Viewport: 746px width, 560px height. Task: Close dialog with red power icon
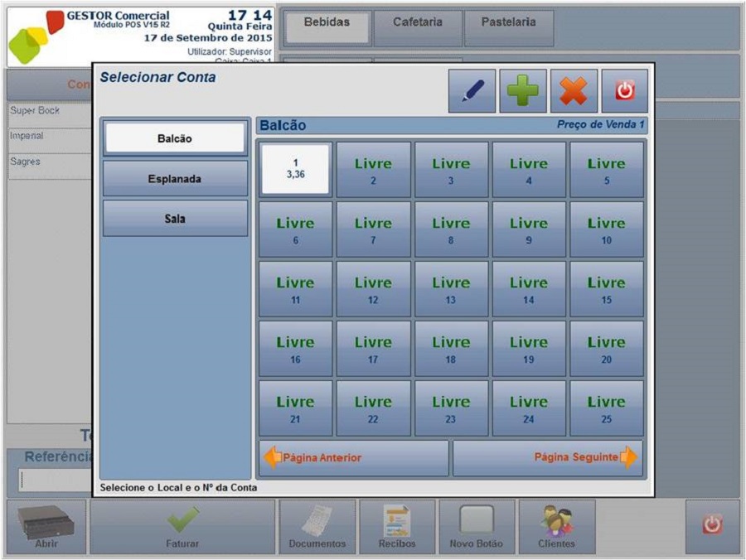point(624,91)
